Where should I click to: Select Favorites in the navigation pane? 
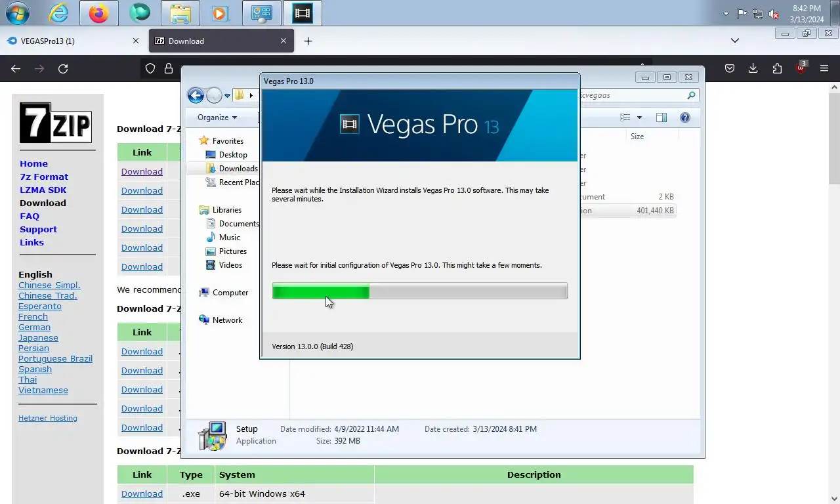pyautogui.click(x=228, y=140)
